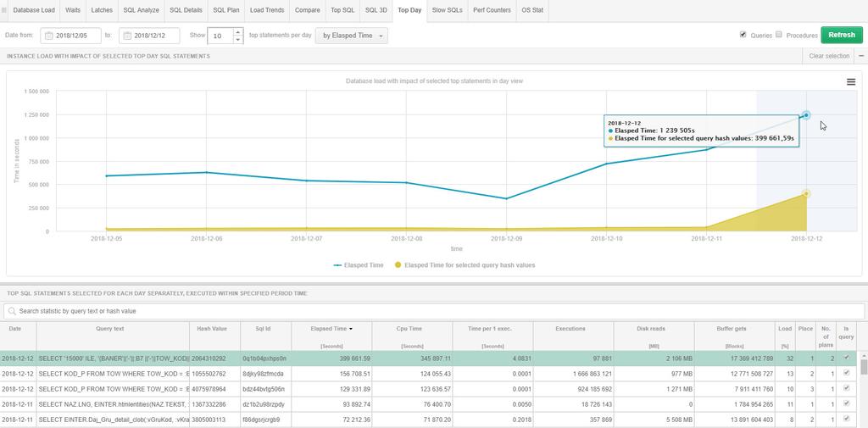This screenshot has height=428, width=868.
Task: Toggle 'Elasped Time for selected query hash values' legend
Action: click(465, 265)
